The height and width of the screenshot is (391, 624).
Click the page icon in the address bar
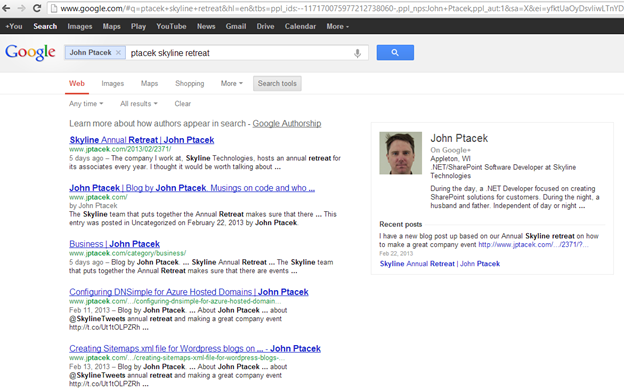coord(54,8)
